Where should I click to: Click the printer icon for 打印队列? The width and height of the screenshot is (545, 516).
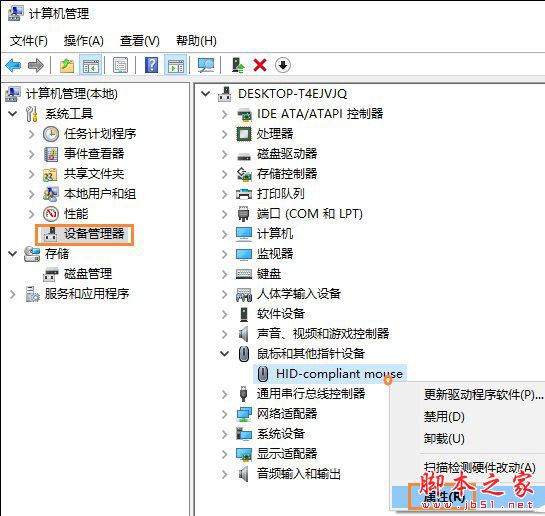pos(244,194)
